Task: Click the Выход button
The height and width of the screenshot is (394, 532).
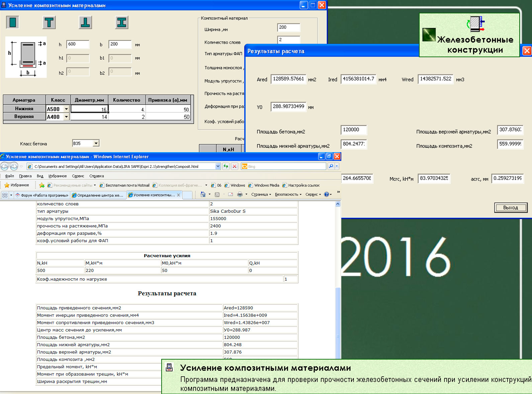Action: 511,208
